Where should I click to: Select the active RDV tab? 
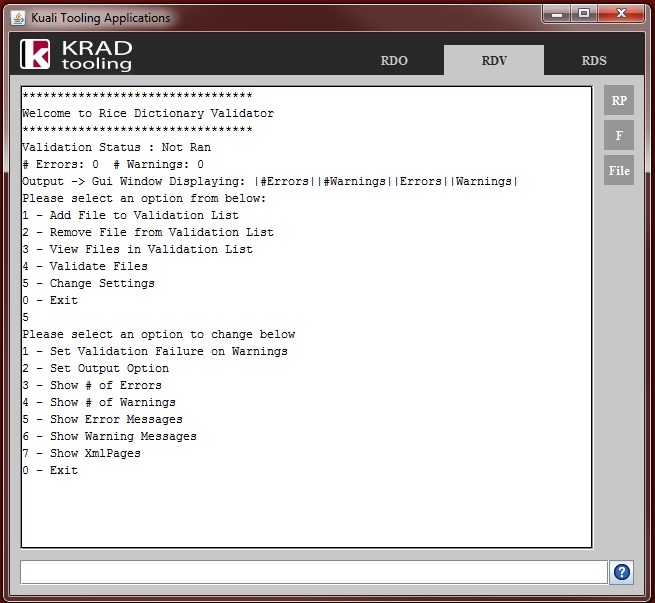click(x=494, y=61)
